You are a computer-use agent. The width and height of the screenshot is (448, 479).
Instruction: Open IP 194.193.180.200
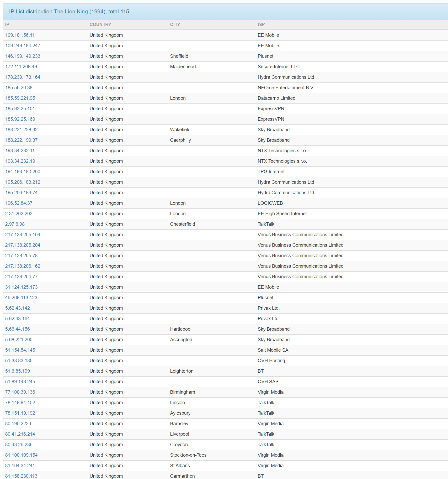point(23,172)
